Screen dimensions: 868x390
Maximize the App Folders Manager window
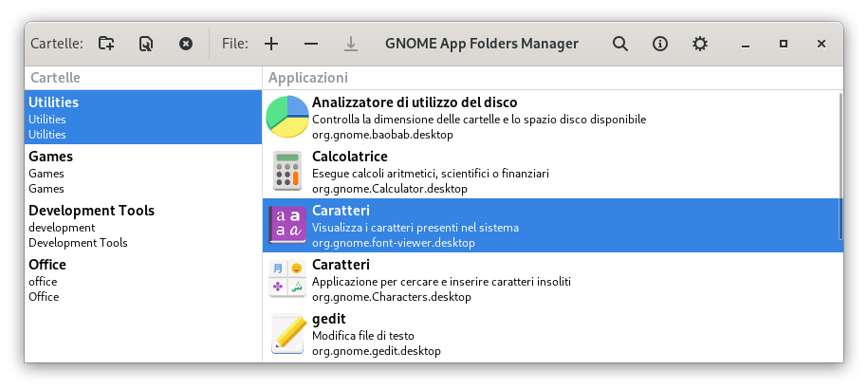(784, 44)
